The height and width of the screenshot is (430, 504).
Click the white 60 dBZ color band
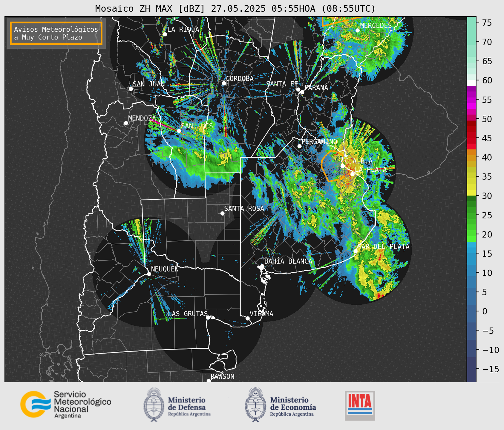coord(471,83)
